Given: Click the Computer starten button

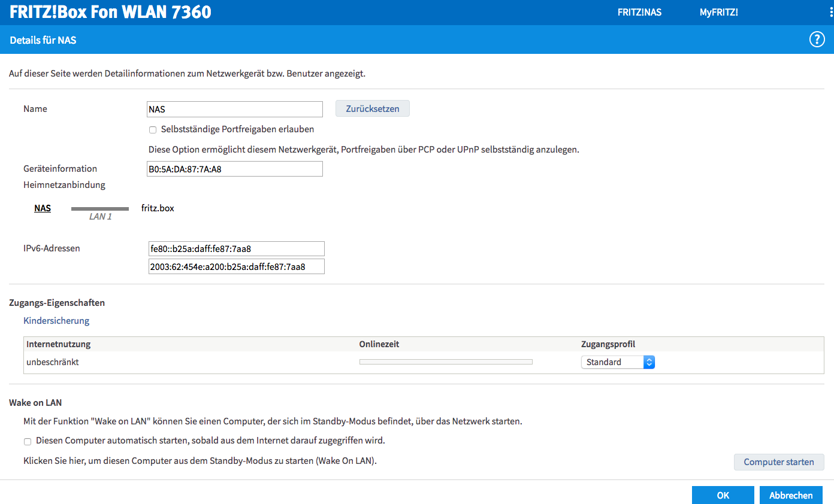Looking at the screenshot, I should click(779, 462).
